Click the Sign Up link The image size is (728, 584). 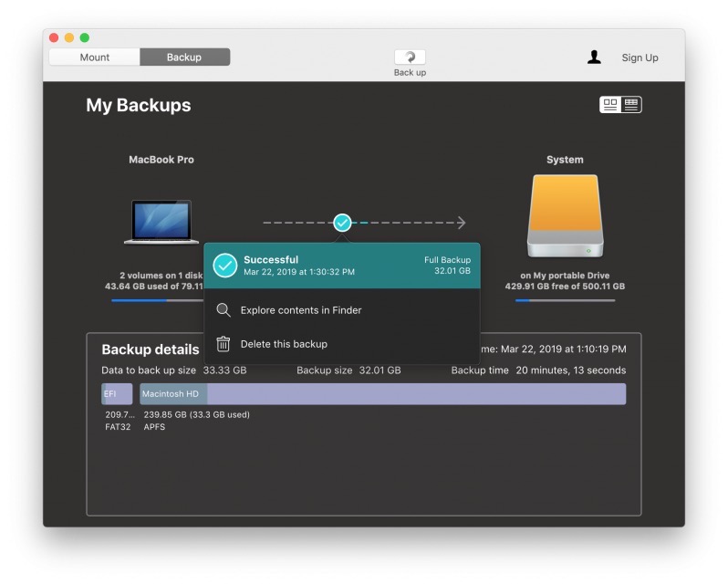640,57
